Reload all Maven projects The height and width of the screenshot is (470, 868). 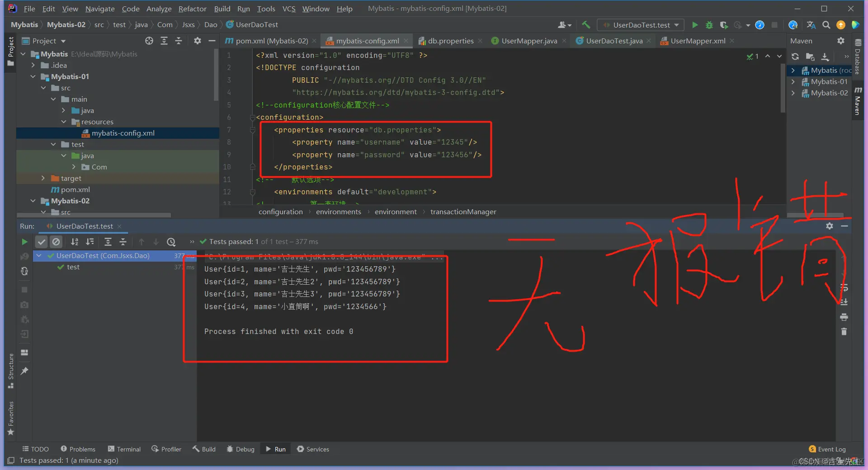[x=795, y=56]
